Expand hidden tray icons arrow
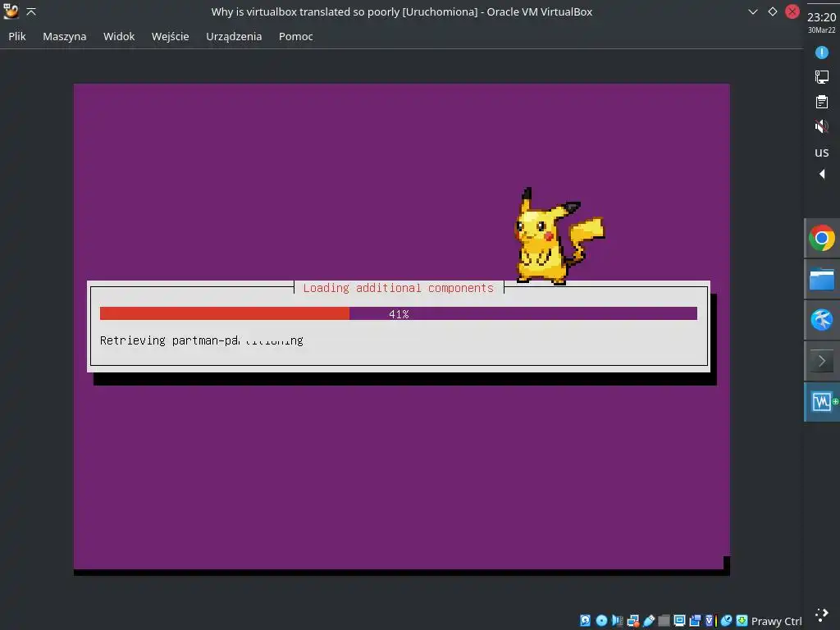The height and width of the screenshot is (630, 840). click(822, 174)
